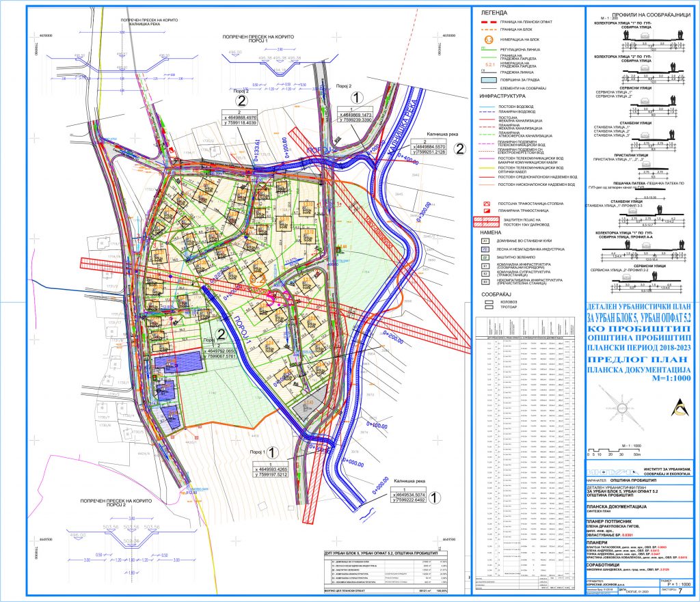Click the circled 2 marker next to Калнишка река coordinates
Screen dimensions: 700x602
coord(459,149)
